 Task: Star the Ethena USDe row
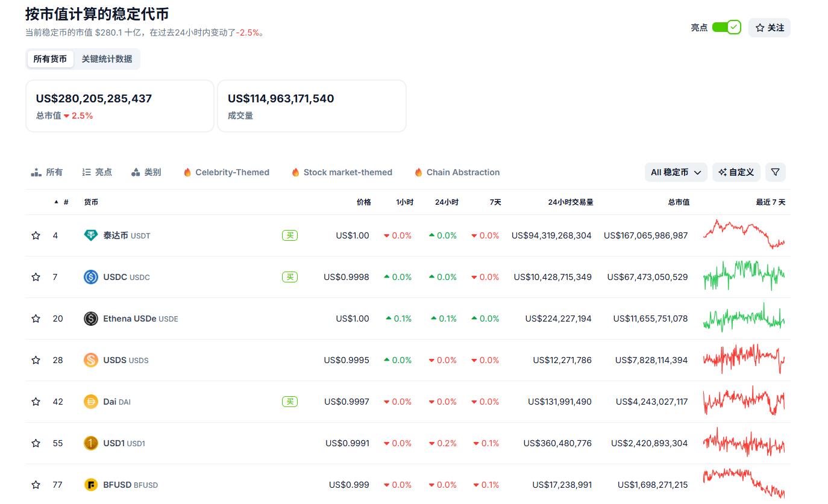[36, 319]
